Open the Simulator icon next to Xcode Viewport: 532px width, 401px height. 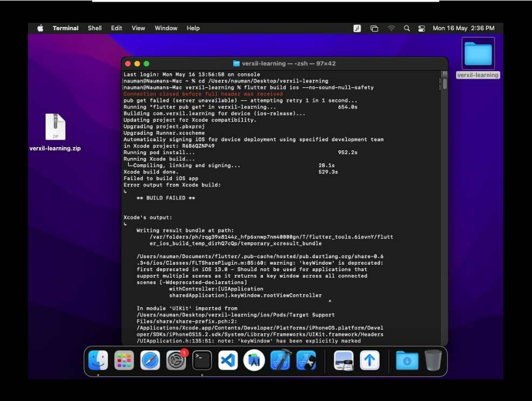[x=306, y=360]
